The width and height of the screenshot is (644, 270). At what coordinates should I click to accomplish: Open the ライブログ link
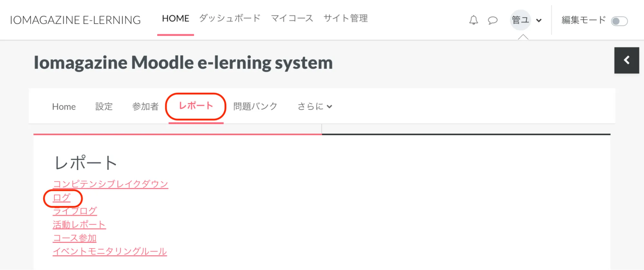click(x=75, y=211)
